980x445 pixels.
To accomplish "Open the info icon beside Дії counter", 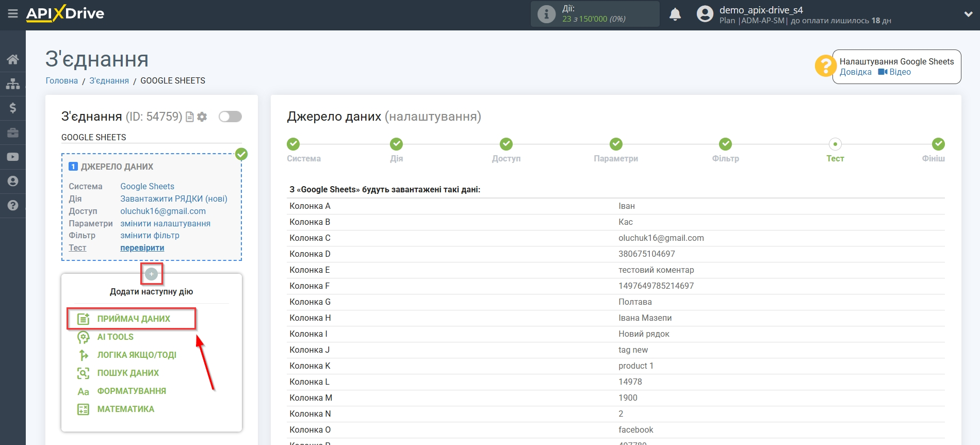I will pos(546,14).
